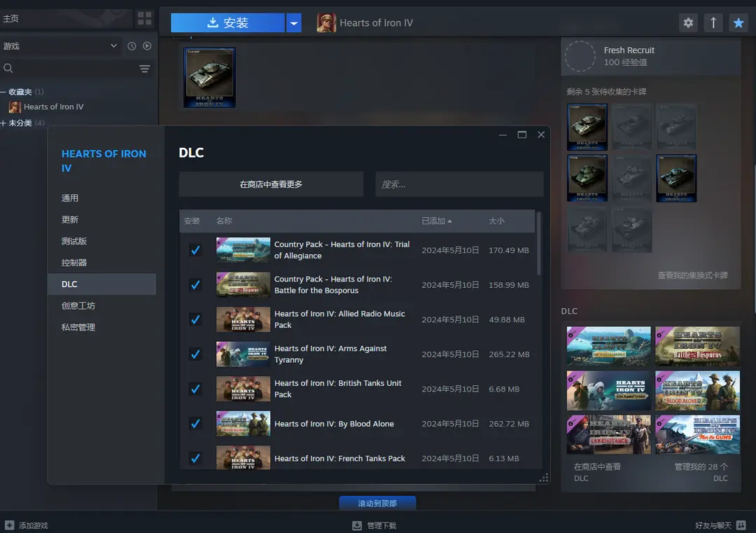This screenshot has width=756, height=533.
Task: Click the favorite star icon
Action: [738, 22]
